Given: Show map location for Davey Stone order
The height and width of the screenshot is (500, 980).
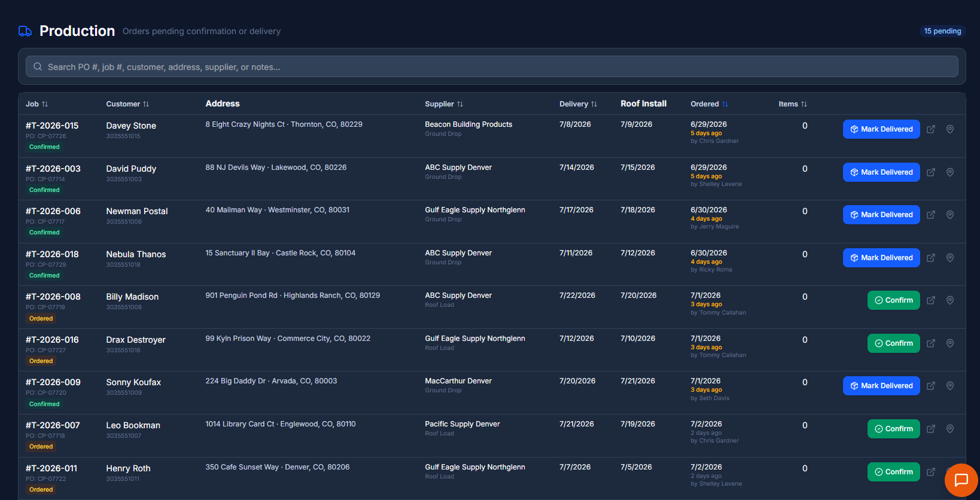Looking at the screenshot, I should click(950, 129).
